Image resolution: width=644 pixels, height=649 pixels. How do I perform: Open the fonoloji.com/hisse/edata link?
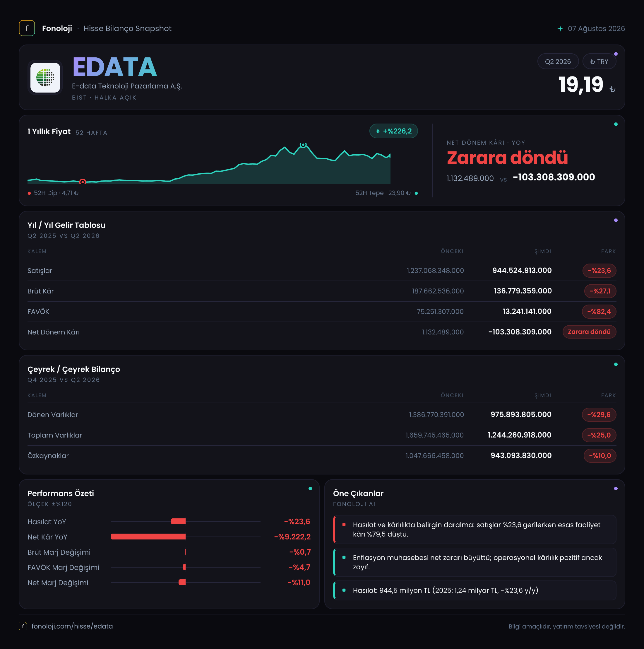[72, 626]
